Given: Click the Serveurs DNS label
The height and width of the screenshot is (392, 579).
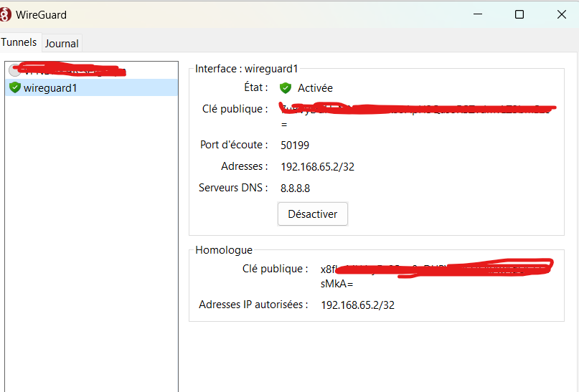Looking at the screenshot, I should [x=233, y=188].
